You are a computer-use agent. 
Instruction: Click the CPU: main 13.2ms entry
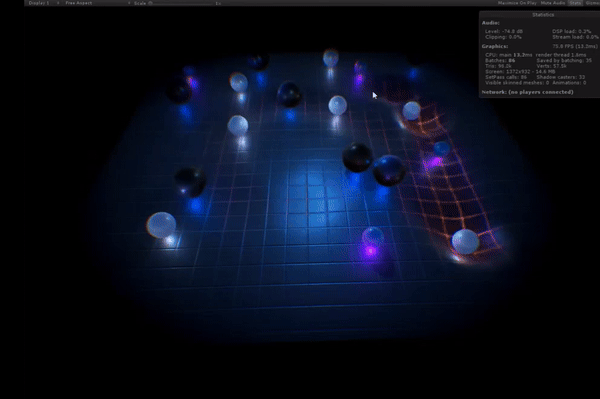coord(509,55)
